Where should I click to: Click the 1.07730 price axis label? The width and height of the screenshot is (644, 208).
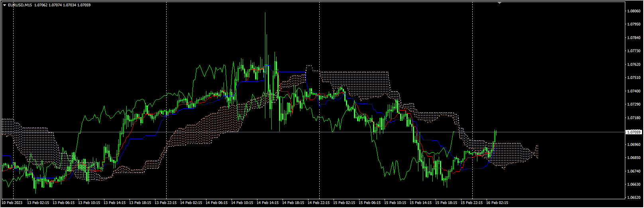tap(634, 51)
